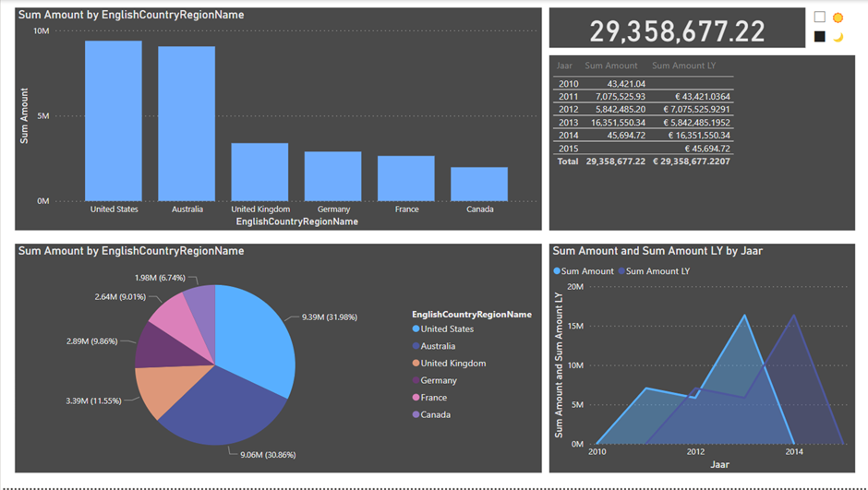Select the Australia bar in chart
The image size is (868, 490).
point(187,123)
